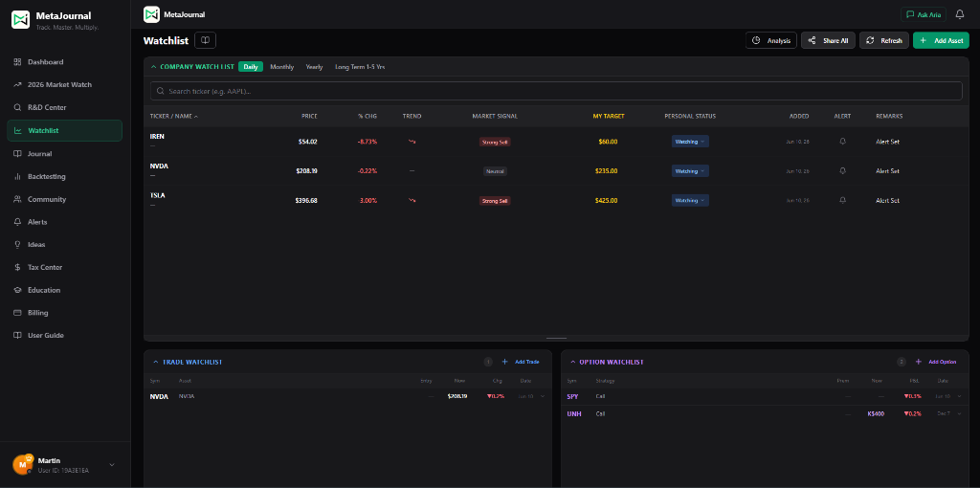Sort by Ticker / Name column header
Viewport: 980px width, 488px height.
click(x=174, y=116)
